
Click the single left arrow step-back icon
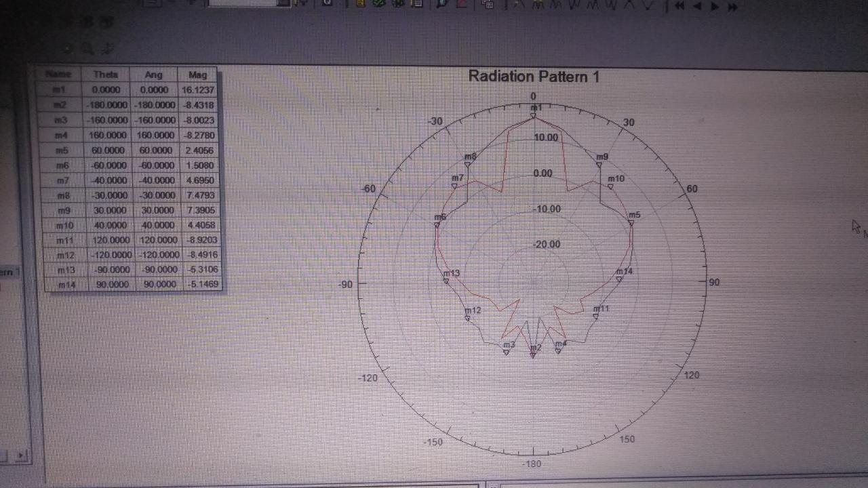(x=698, y=5)
